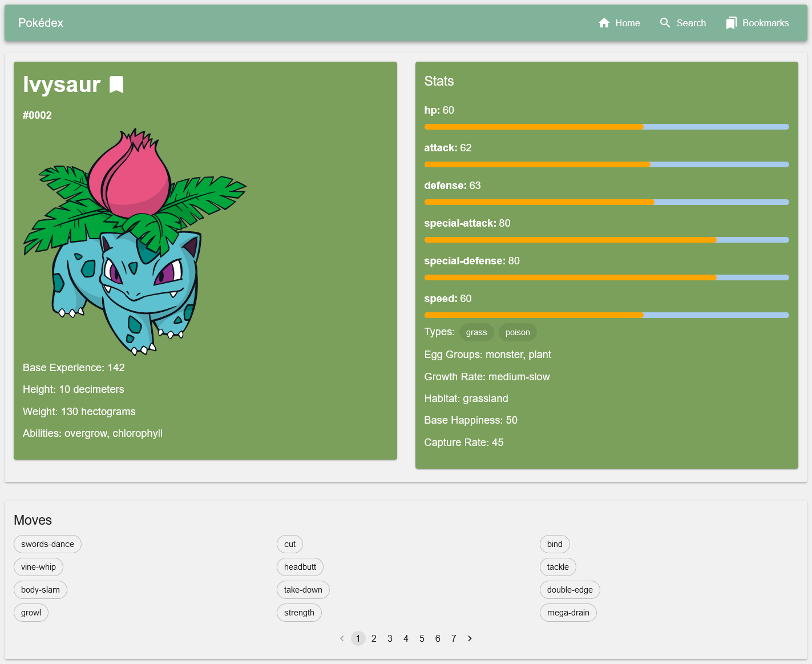This screenshot has height=664, width=812.
Task: Click the Types: label
Action: 439,332
